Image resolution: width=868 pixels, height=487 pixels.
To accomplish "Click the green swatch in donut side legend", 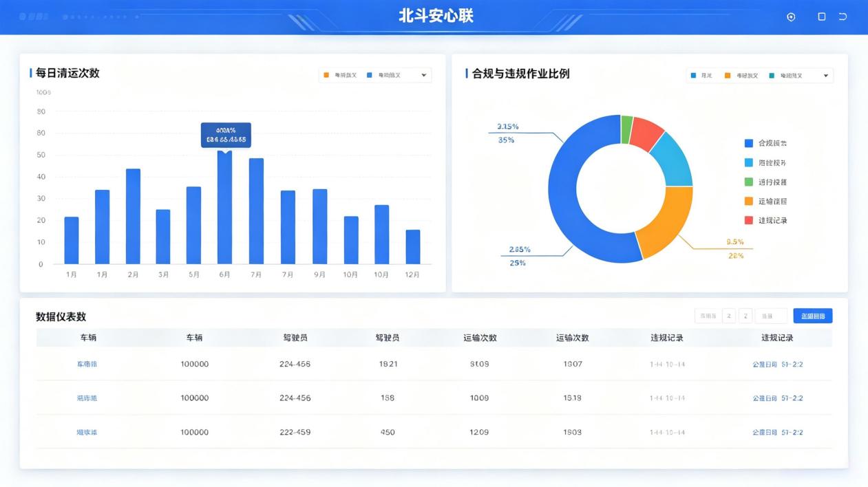I will click(x=749, y=182).
